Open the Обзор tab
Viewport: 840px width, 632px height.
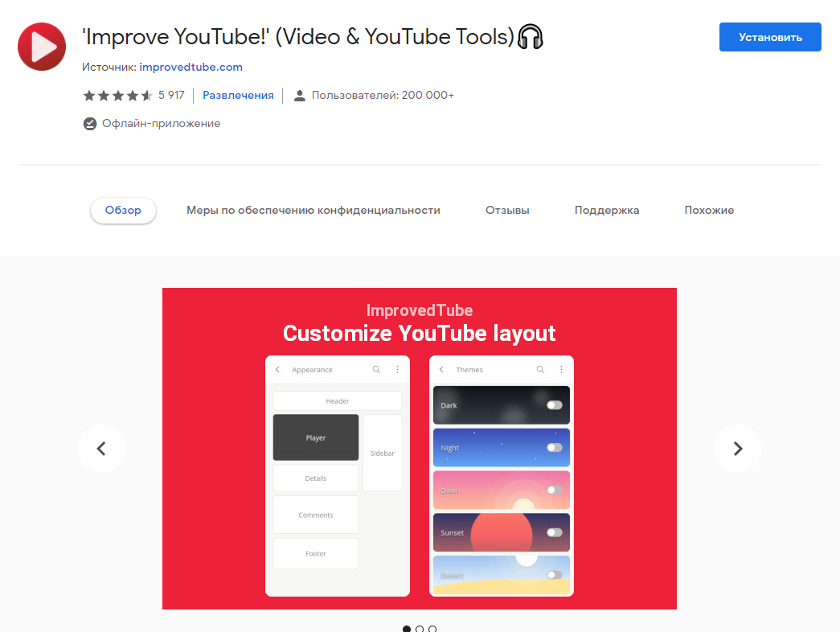123,210
